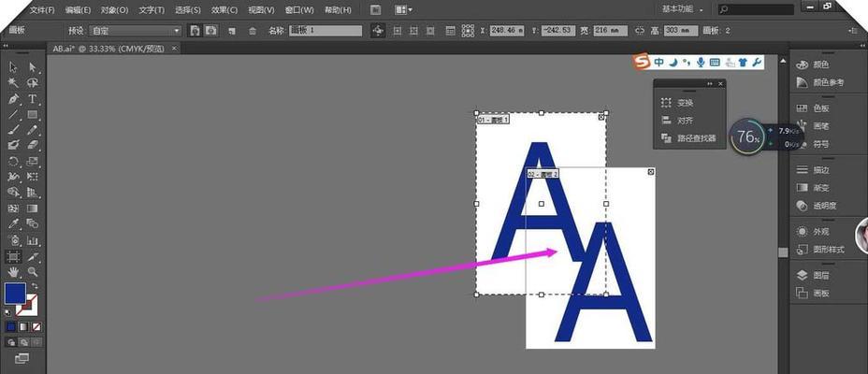The width and height of the screenshot is (868, 374).
Task: Select the Free Transform tool
Action: click(33, 177)
